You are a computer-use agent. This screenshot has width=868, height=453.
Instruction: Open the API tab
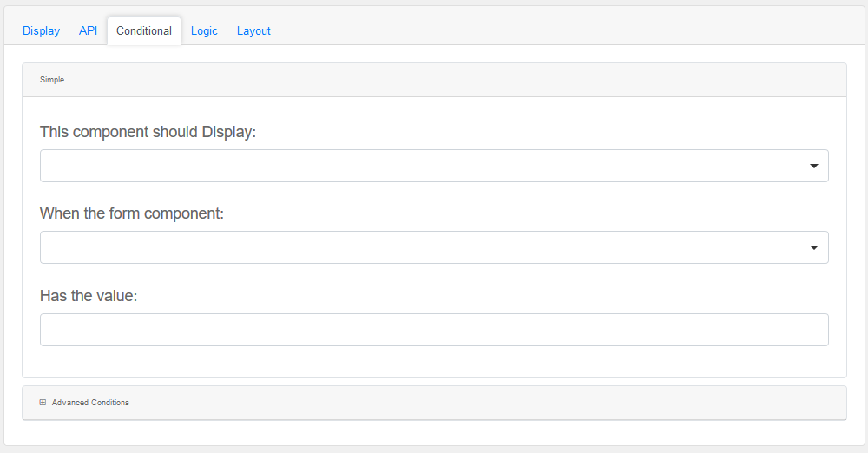coord(88,30)
